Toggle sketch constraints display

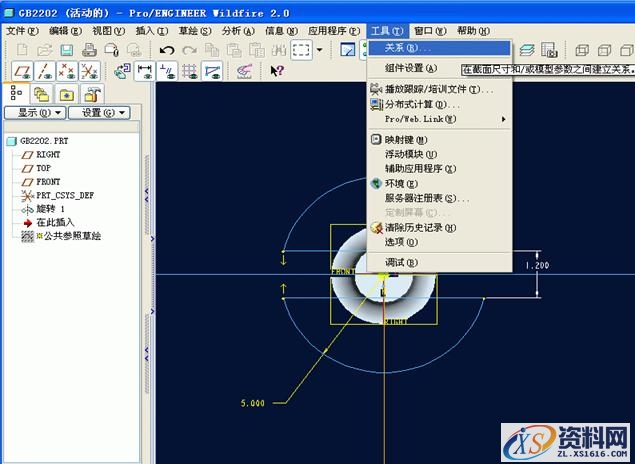[x=167, y=71]
